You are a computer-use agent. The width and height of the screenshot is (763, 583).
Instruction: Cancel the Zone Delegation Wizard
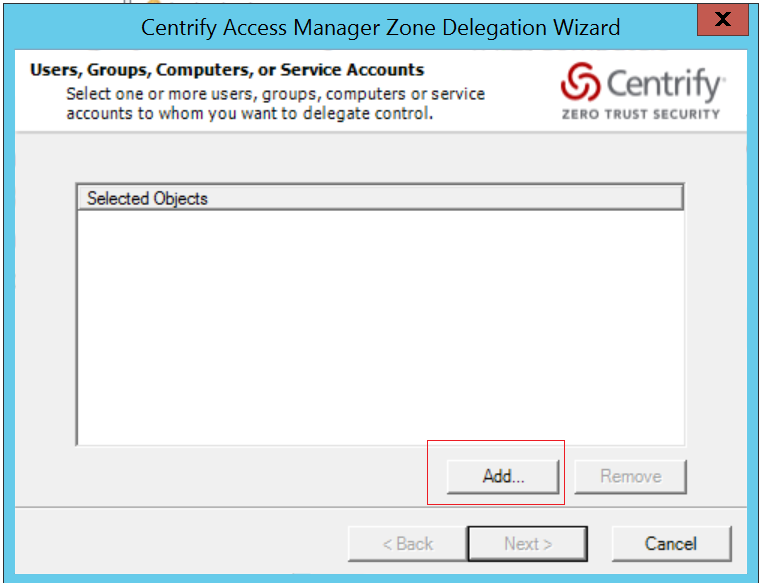tap(670, 544)
